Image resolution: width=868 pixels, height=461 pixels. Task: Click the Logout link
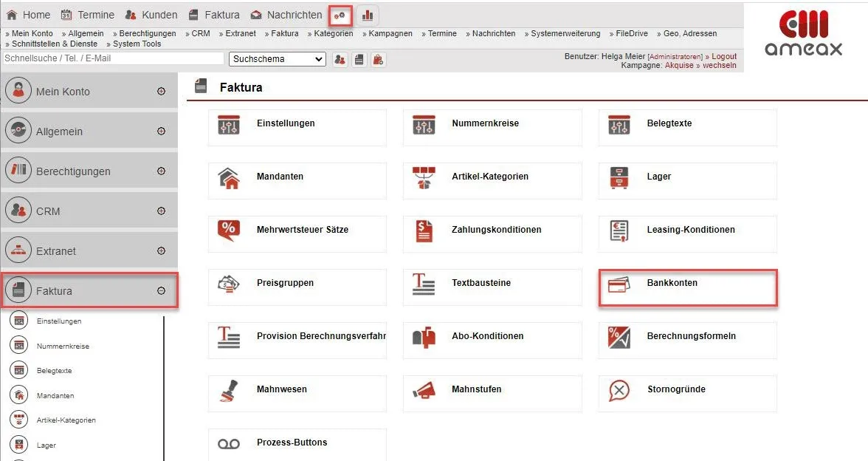pos(723,56)
